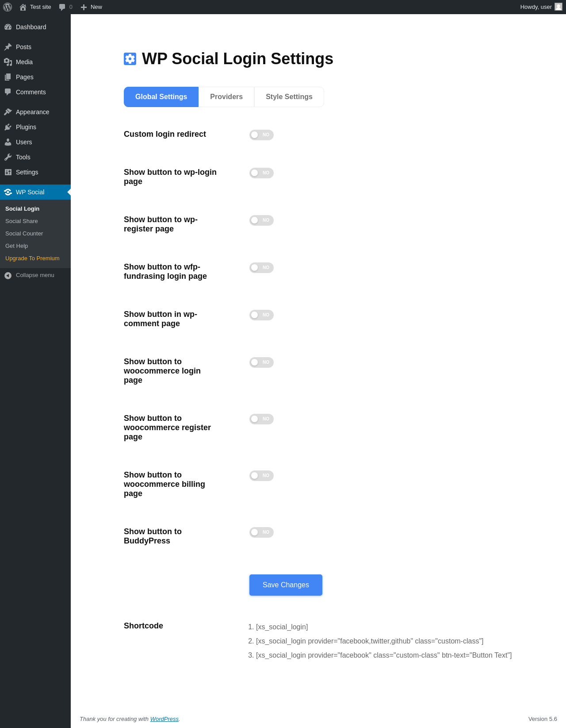Open Social Counter submenu item
The width and height of the screenshot is (566, 728).
(24, 234)
